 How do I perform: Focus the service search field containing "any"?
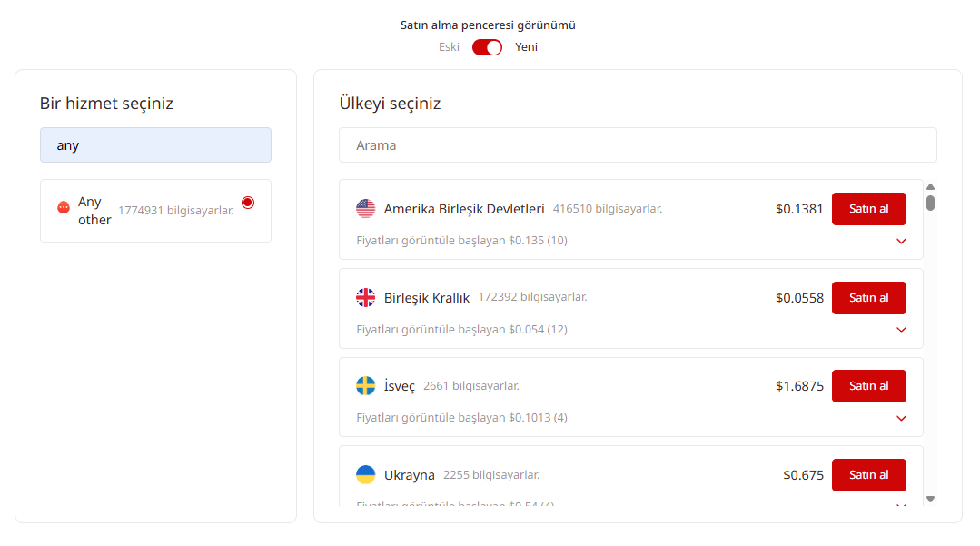coord(155,145)
